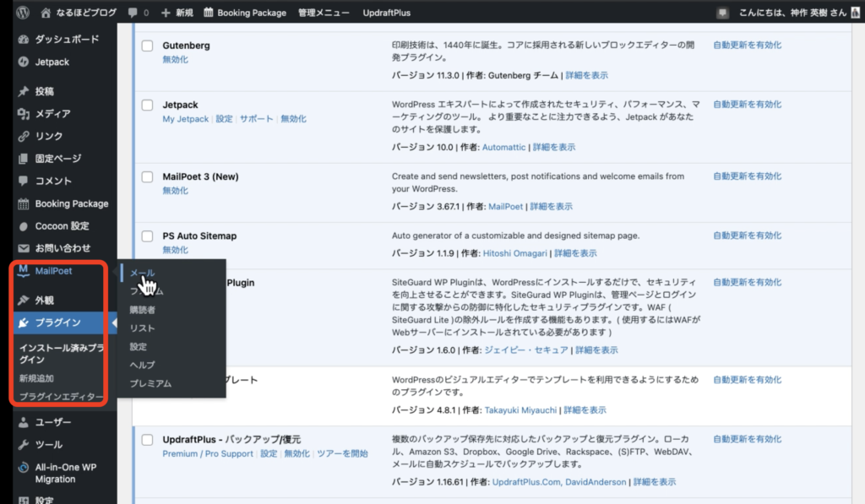Open UpdraftPlus in the admin bar
This screenshot has width=865, height=504.
387,12
